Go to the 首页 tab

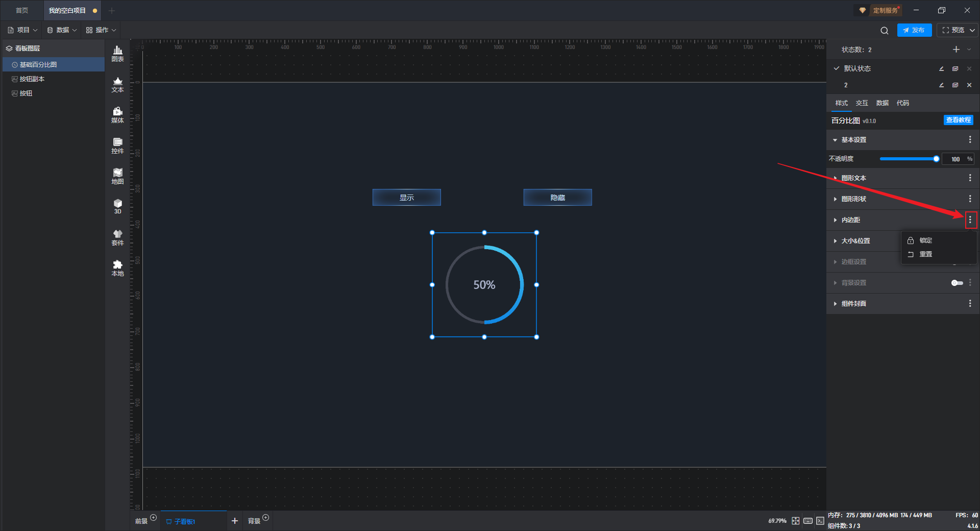[22, 11]
